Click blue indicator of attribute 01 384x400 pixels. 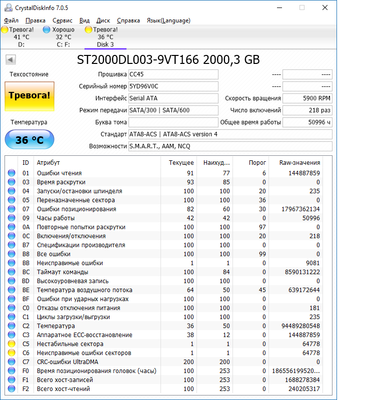(x=11, y=173)
